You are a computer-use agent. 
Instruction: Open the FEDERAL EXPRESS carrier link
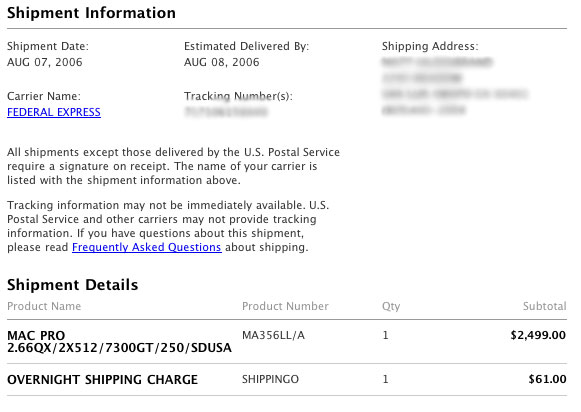54,112
